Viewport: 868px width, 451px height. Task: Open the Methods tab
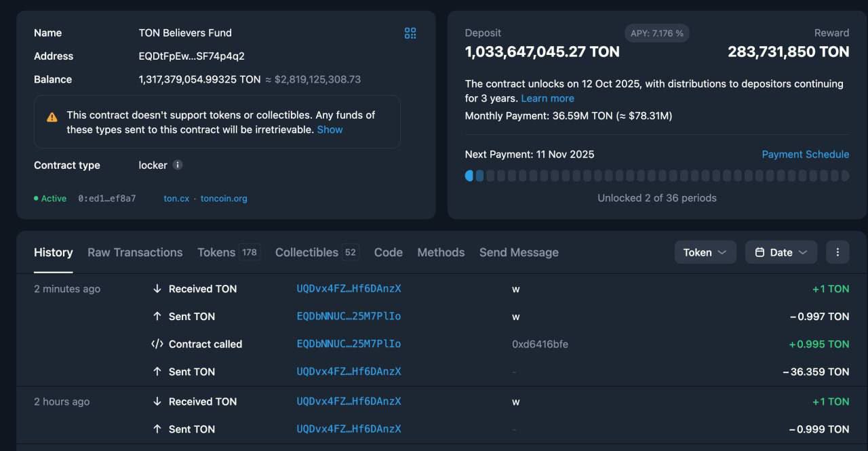pos(441,252)
